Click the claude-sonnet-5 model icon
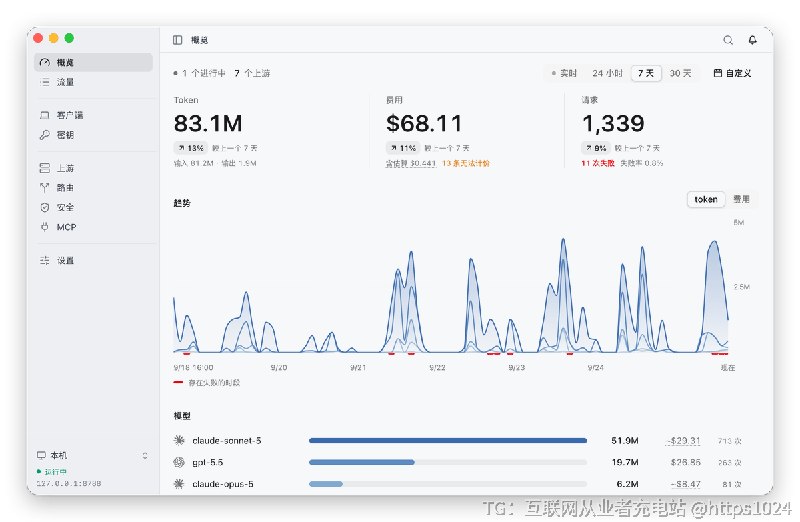Viewport: 800px width, 522px height. click(179, 440)
